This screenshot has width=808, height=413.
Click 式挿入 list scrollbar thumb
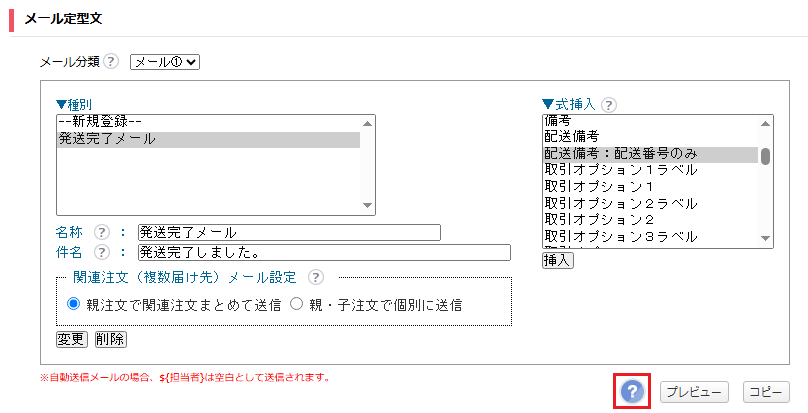pyautogui.click(x=765, y=156)
